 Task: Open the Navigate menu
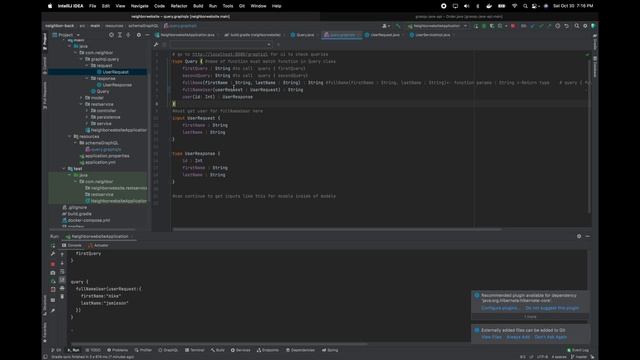[x=140, y=6]
